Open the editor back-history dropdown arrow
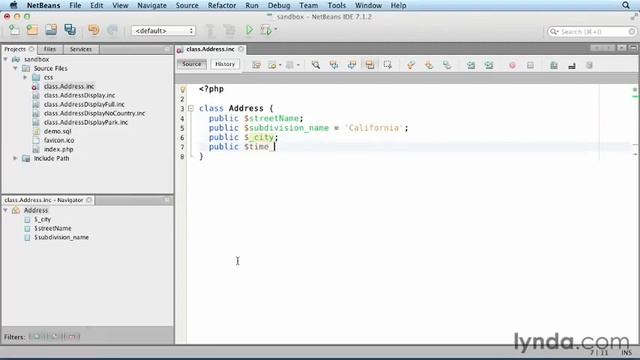The width and height of the screenshot is (640, 360). click(280, 65)
